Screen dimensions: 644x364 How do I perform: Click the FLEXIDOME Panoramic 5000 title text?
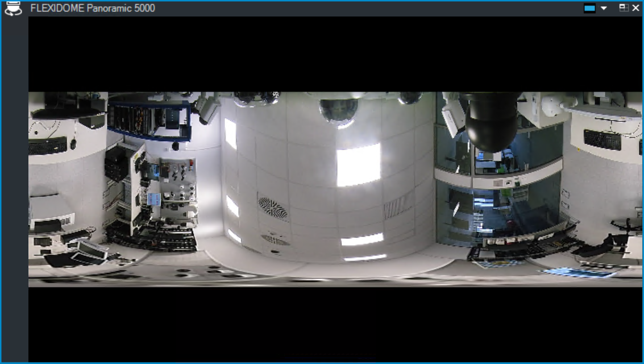pyautogui.click(x=92, y=9)
